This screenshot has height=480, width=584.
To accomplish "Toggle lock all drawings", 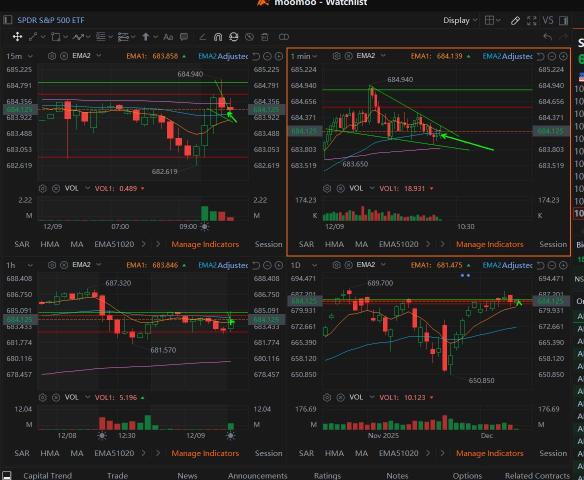I will click(234, 36).
